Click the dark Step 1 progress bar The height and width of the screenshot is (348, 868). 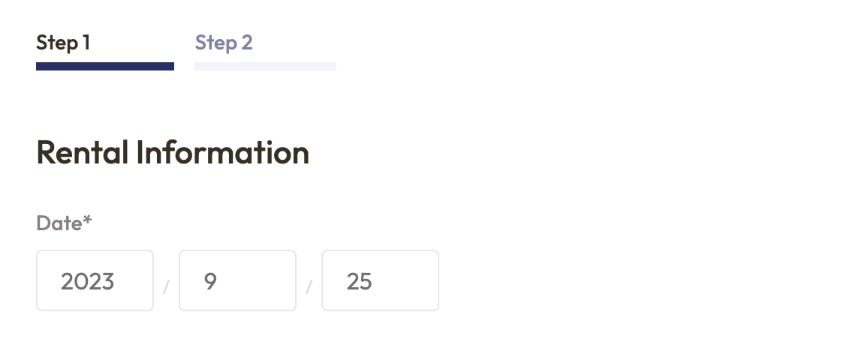(x=105, y=66)
